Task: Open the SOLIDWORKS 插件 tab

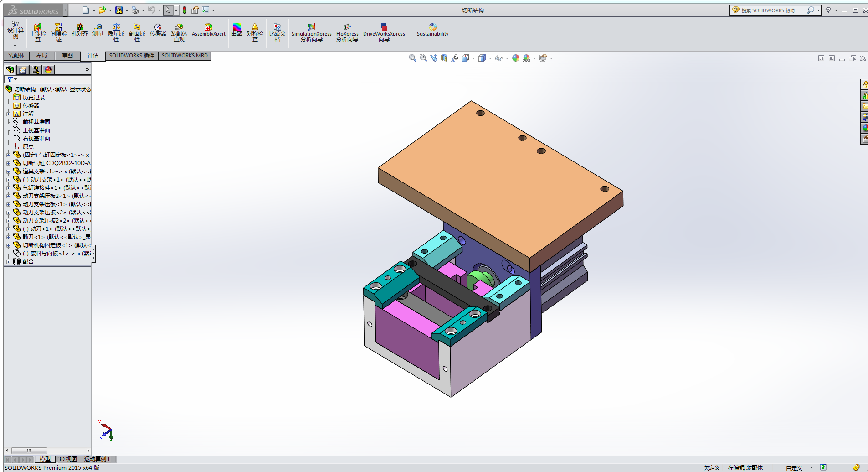Action: coord(132,56)
